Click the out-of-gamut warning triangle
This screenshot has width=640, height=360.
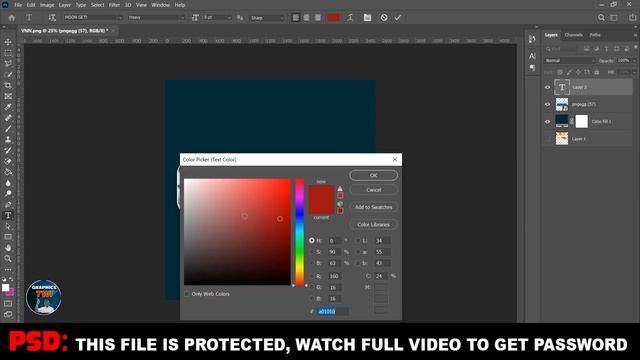click(340, 189)
